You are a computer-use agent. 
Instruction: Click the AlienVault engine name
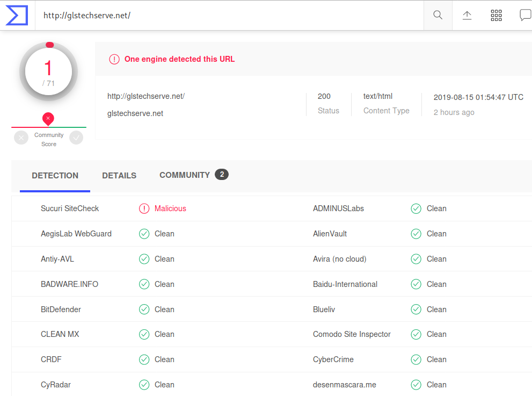[330, 234]
